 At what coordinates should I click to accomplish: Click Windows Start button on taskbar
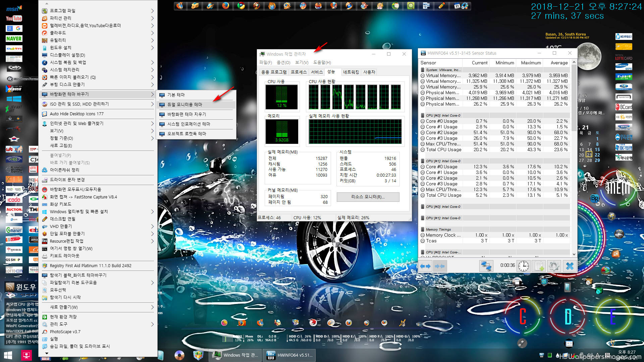click(8, 355)
